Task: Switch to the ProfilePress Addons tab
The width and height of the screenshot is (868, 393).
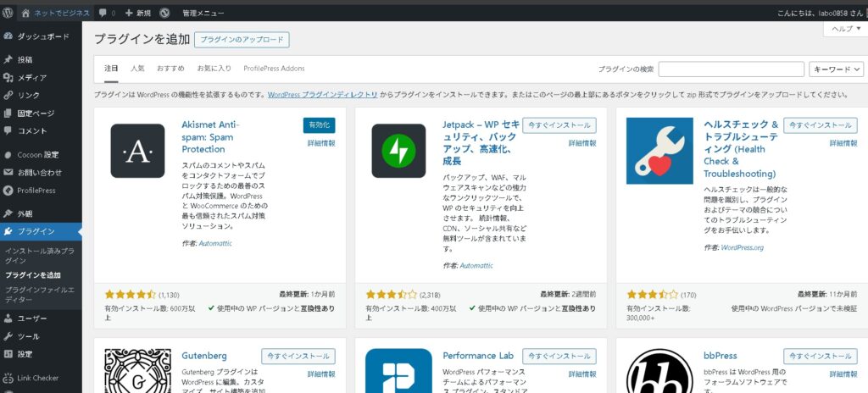Action: [274, 69]
